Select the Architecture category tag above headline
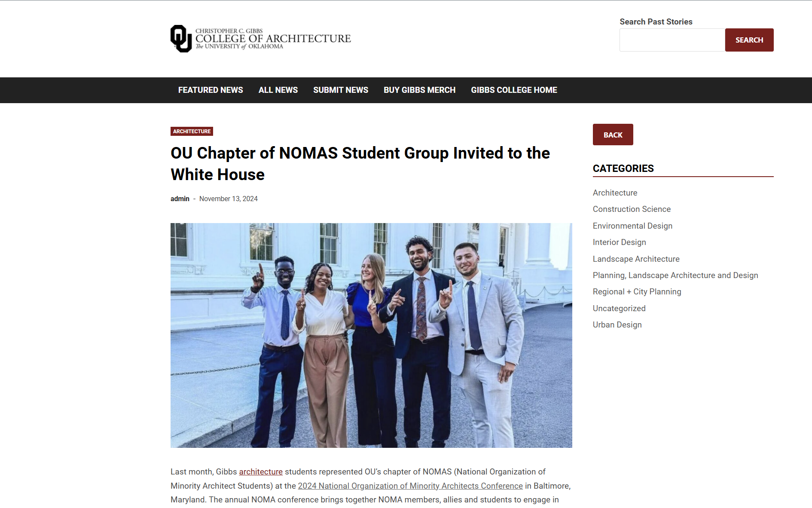The width and height of the screenshot is (812, 508). pos(192,132)
